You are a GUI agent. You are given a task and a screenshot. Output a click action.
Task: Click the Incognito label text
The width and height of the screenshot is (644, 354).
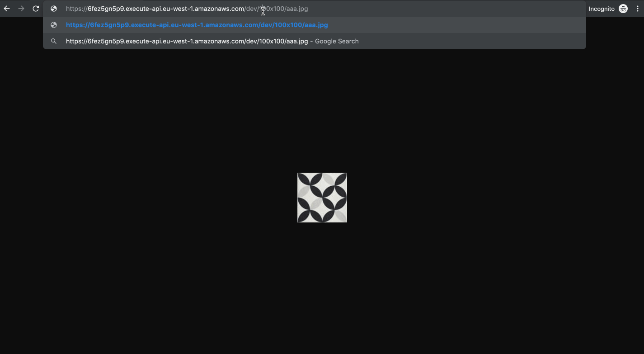[x=601, y=9]
